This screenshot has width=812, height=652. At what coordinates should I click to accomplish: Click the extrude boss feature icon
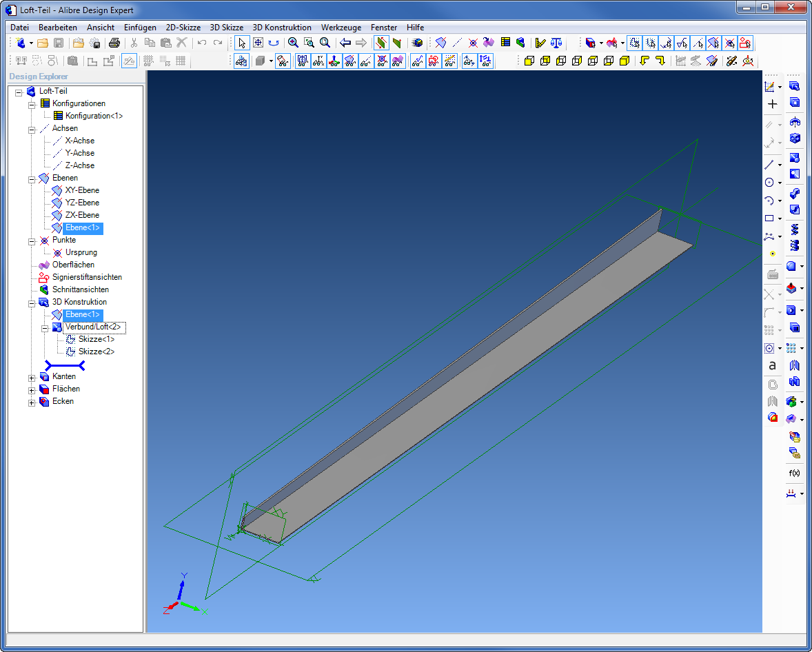pos(794,86)
